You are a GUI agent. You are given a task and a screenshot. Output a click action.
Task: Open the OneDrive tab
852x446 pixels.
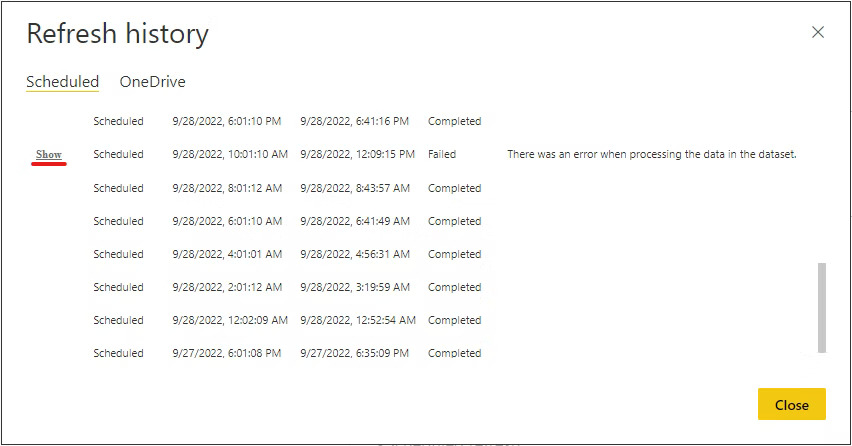152,82
